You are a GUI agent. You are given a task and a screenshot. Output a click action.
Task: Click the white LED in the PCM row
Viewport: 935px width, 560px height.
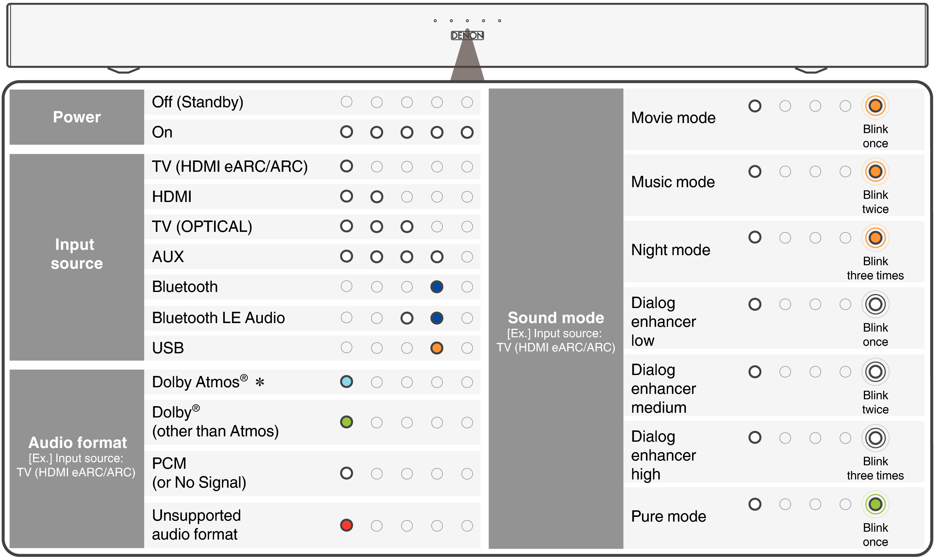pyautogui.click(x=346, y=473)
